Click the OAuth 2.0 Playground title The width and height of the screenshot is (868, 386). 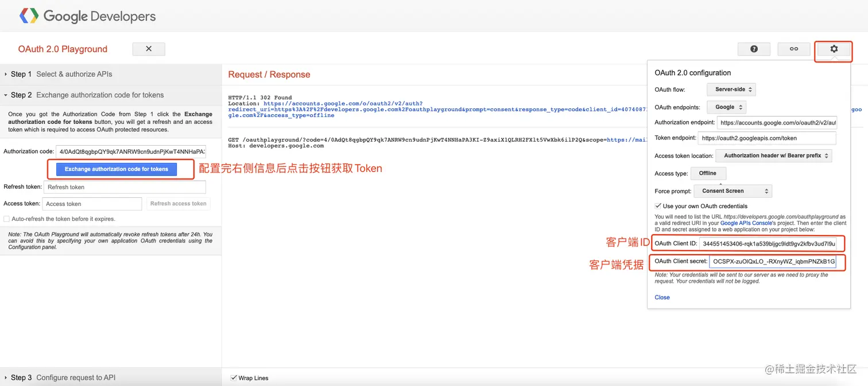tap(63, 49)
